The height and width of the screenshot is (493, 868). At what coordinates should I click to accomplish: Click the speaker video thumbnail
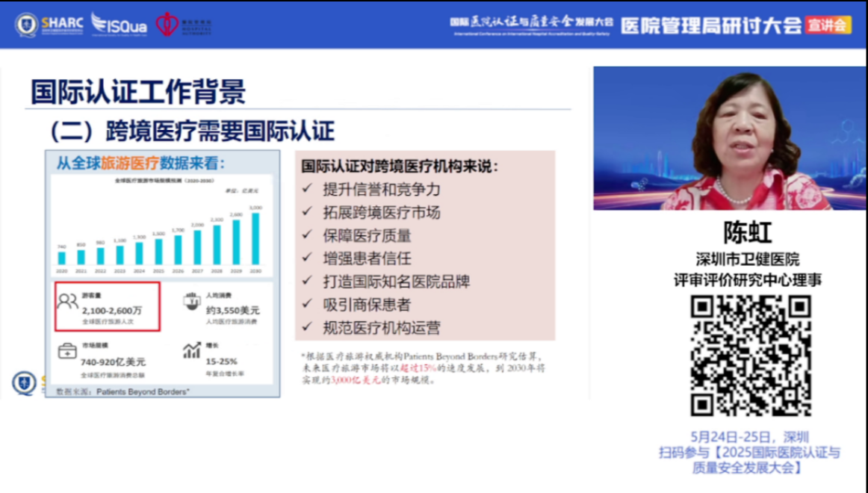(x=729, y=138)
